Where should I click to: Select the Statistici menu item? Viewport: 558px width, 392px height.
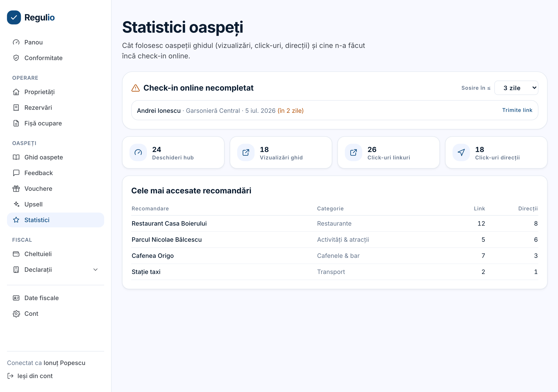(x=55, y=220)
